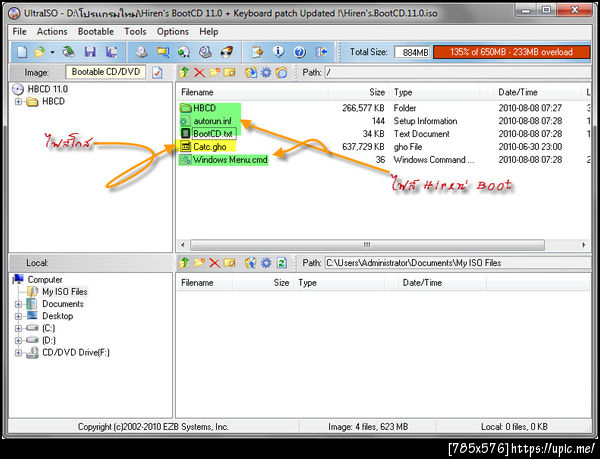Open the image info (i) icon
This screenshot has width=600, height=459.
[279, 52]
